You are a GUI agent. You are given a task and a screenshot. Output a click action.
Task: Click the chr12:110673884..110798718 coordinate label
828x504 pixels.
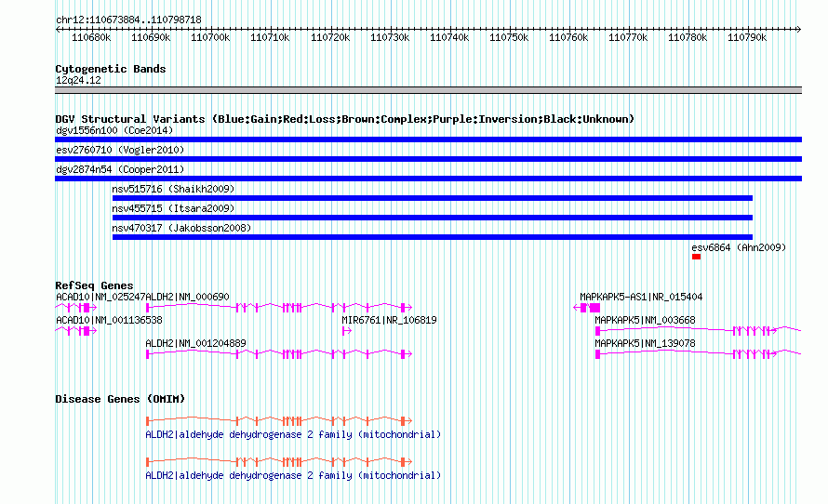click(128, 20)
